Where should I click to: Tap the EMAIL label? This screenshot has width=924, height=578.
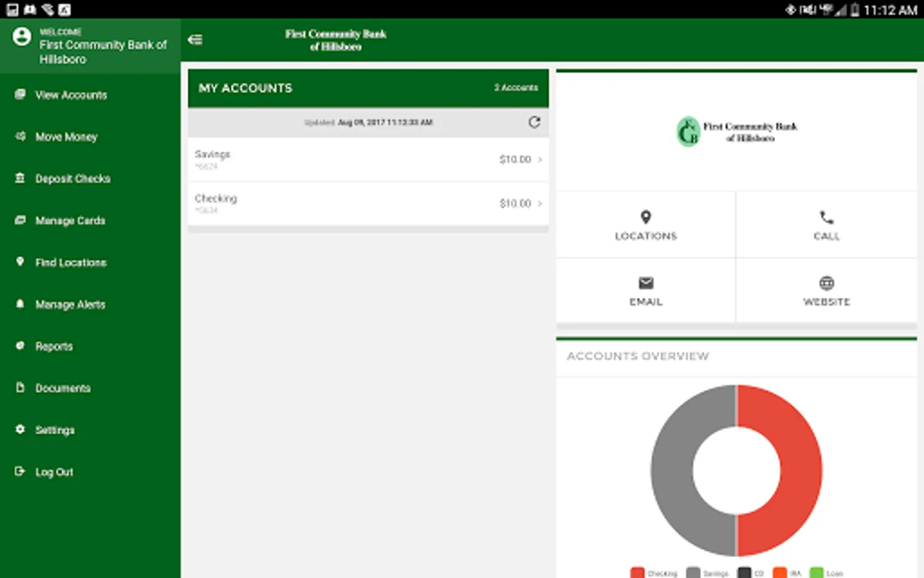pyautogui.click(x=646, y=302)
